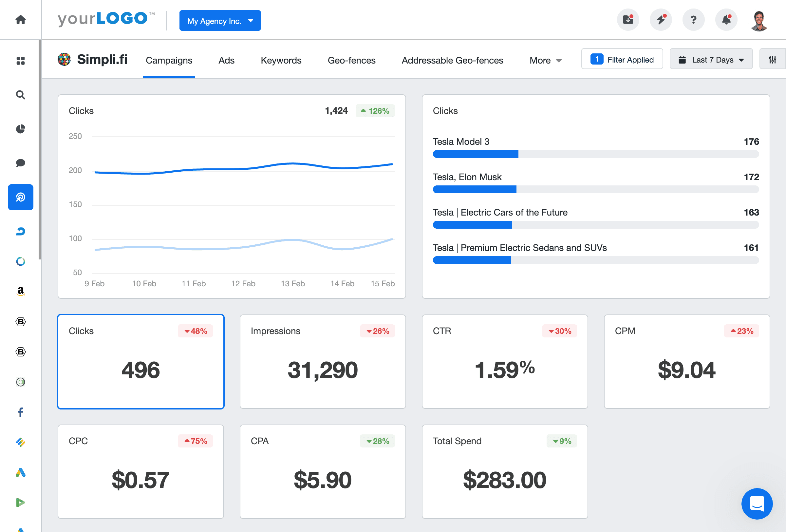Open the dashboard grid icon at top of sidebar
The height and width of the screenshot is (532, 786).
[20, 61]
